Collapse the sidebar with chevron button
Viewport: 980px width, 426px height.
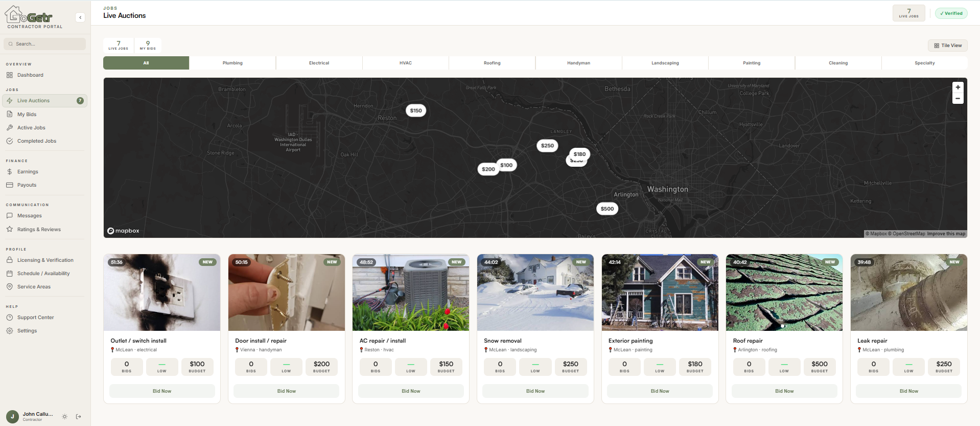coord(80,17)
